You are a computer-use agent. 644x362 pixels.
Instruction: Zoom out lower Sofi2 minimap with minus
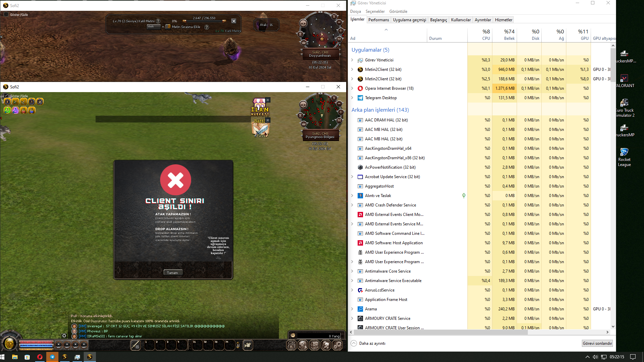click(x=339, y=104)
